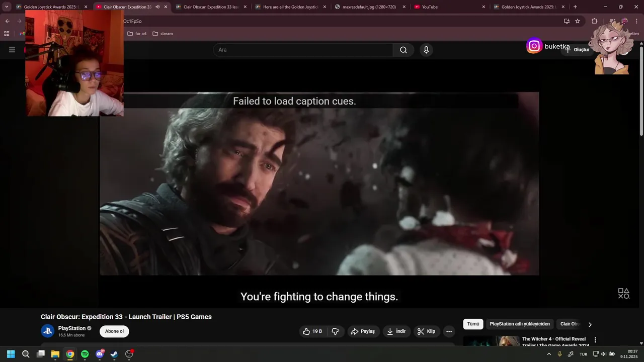Image resolution: width=644 pixels, height=362 pixels.
Task: Click the 16,6 Mn abone subscriber count
Action: pos(71,335)
